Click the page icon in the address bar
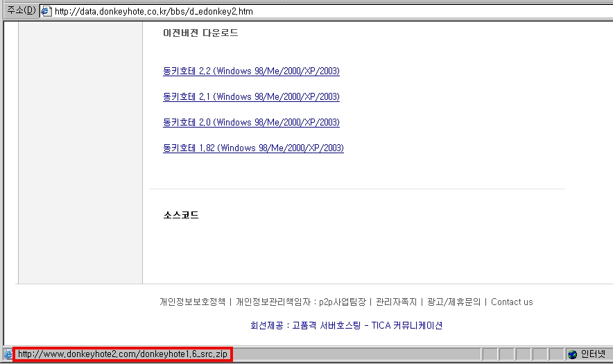 pos(46,10)
